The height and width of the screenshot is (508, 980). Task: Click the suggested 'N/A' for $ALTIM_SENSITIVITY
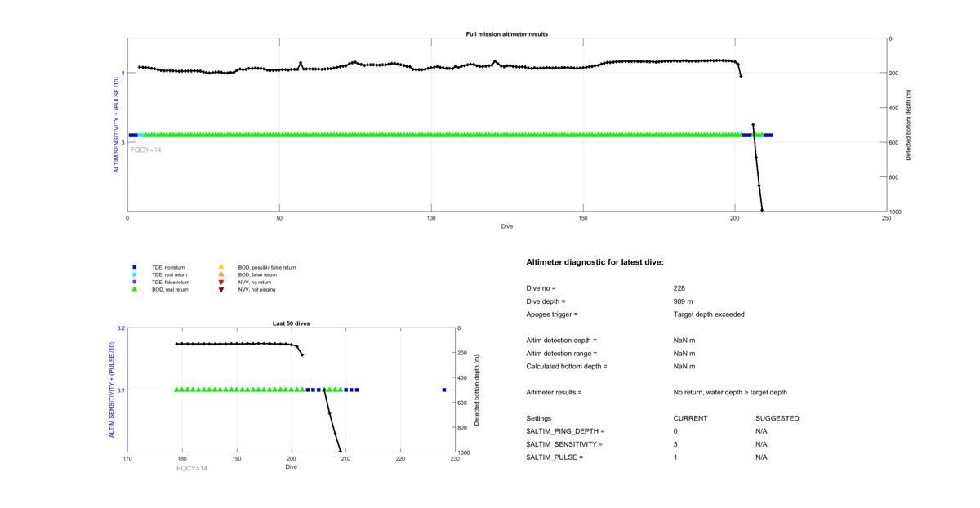pos(762,444)
